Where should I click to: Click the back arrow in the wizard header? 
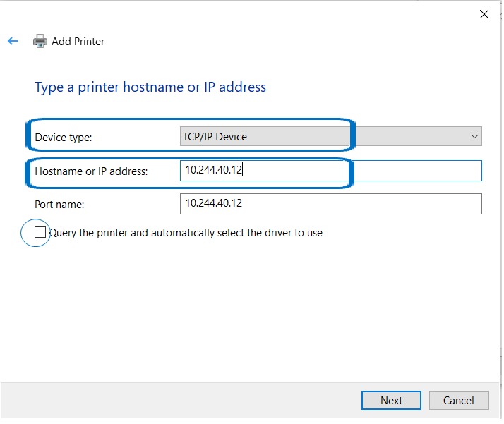coord(13,42)
